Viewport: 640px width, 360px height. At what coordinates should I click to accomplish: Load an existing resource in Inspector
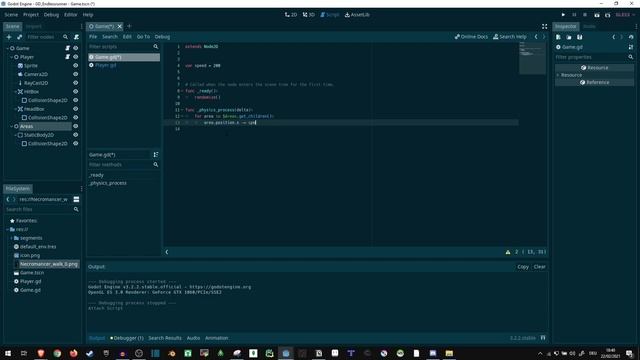point(569,37)
